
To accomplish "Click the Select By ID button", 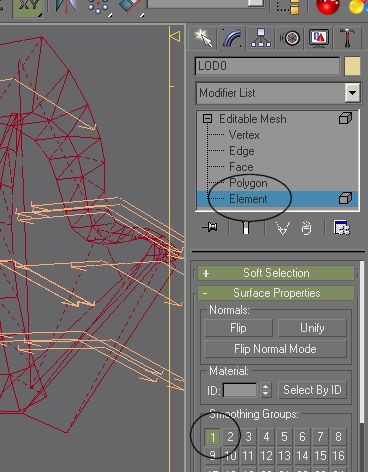I will tap(312, 390).
